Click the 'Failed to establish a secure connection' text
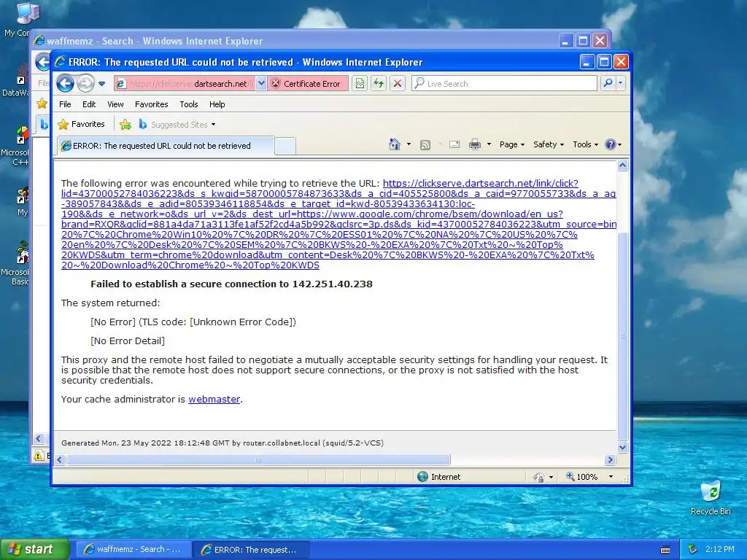The width and height of the screenshot is (747, 560). point(231,284)
